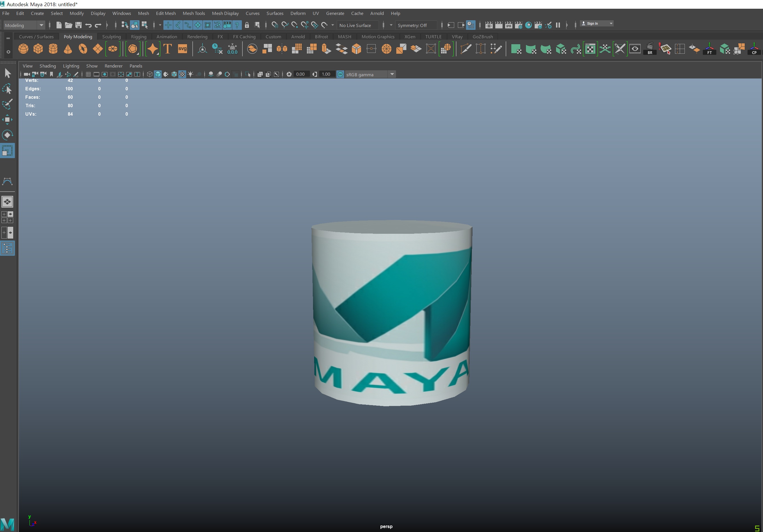Viewport: 763px width, 532px height.
Task: Open the viewport Renderer menu
Action: pos(113,66)
